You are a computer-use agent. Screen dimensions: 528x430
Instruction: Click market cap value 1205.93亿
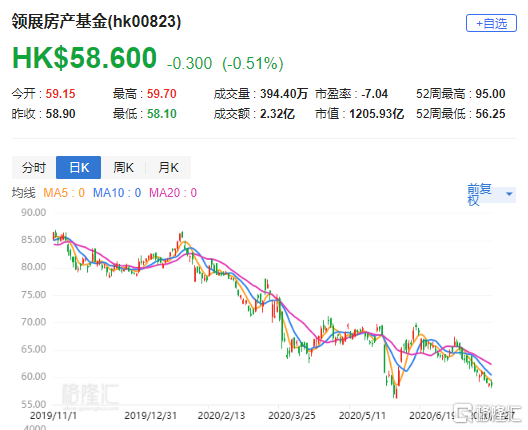376,114
